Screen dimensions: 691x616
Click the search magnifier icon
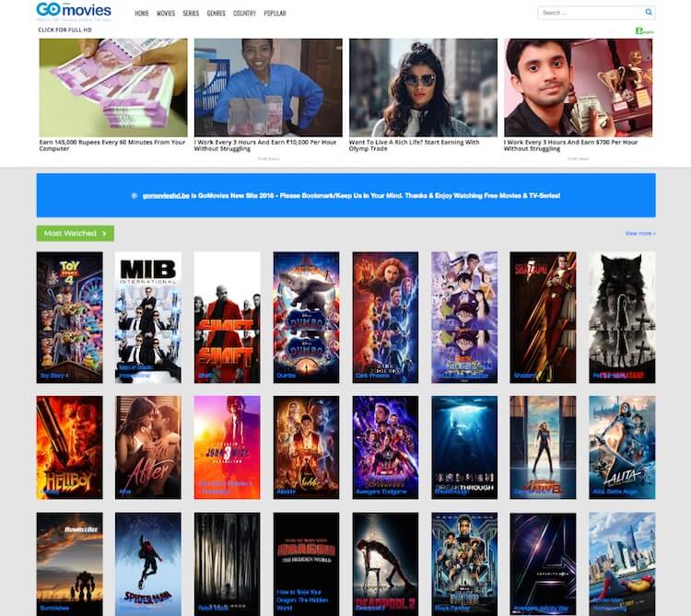coord(649,13)
